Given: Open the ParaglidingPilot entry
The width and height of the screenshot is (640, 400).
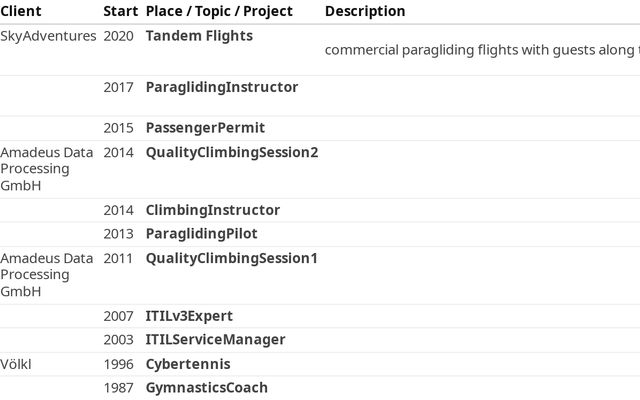Looking at the screenshot, I should pos(201,234).
